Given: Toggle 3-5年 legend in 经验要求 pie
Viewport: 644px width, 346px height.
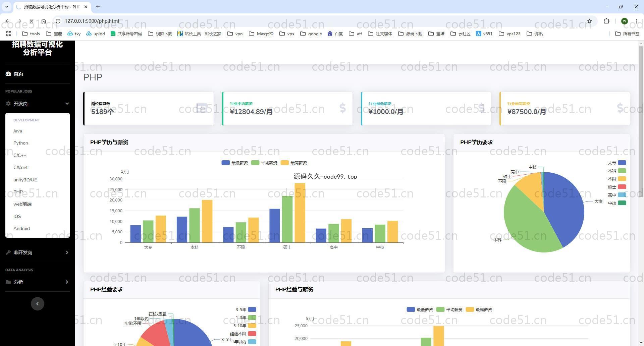Looking at the screenshot, I should click(246, 309).
